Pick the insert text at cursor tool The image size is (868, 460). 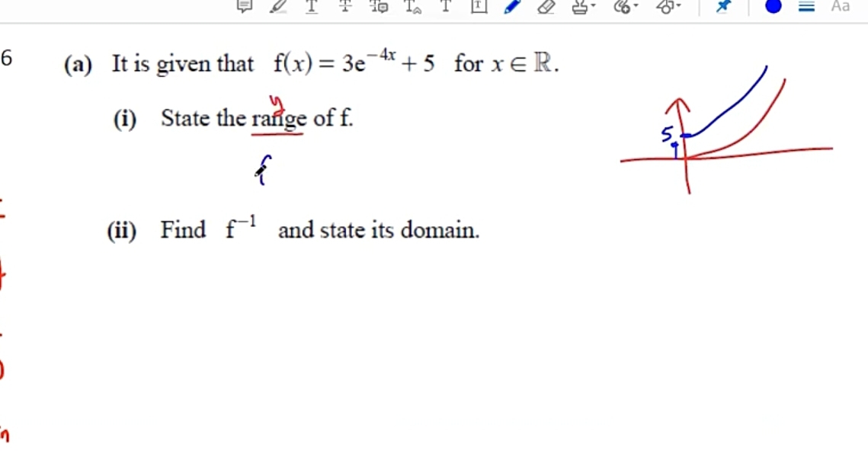tap(412, 7)
